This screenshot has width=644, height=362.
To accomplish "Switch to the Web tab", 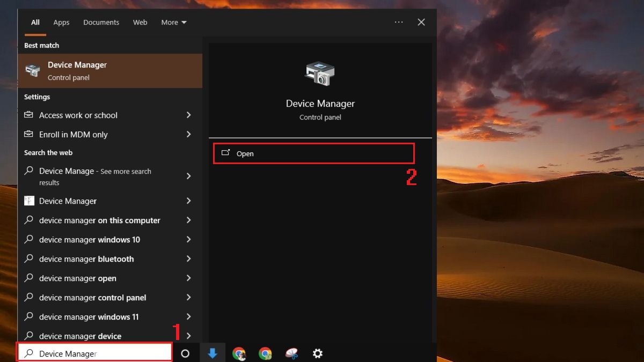I will pyautogui.click(x=140, y=23).
